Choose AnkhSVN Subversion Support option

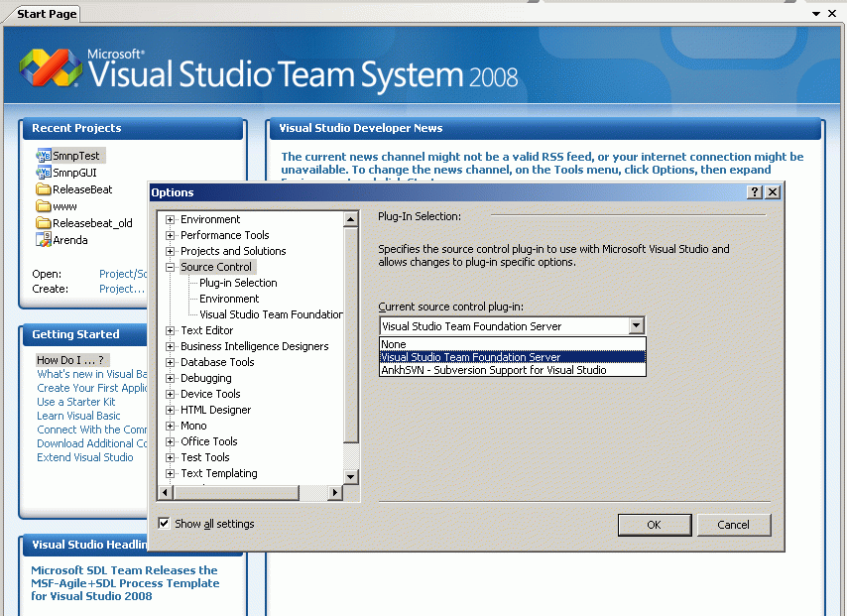pyautogui.click(x=512, y=370)
